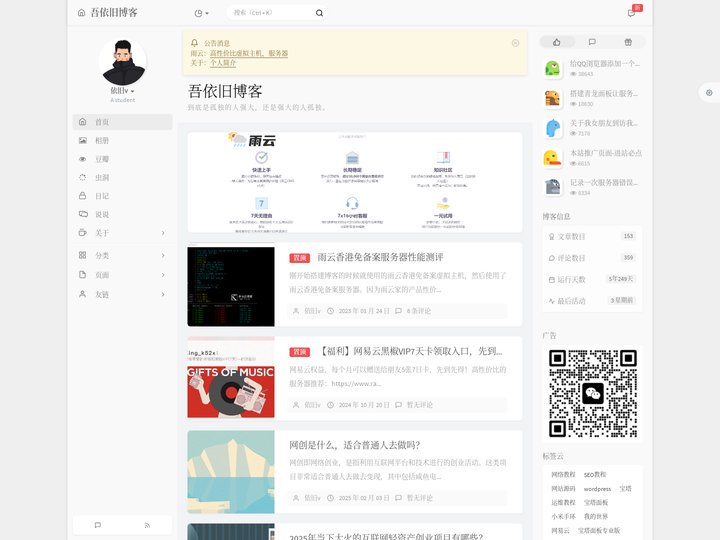Screen dimensions: 720x540
Task: Open the 高性价比虚拟主机、服务器 link
Action: click(249, 53)
